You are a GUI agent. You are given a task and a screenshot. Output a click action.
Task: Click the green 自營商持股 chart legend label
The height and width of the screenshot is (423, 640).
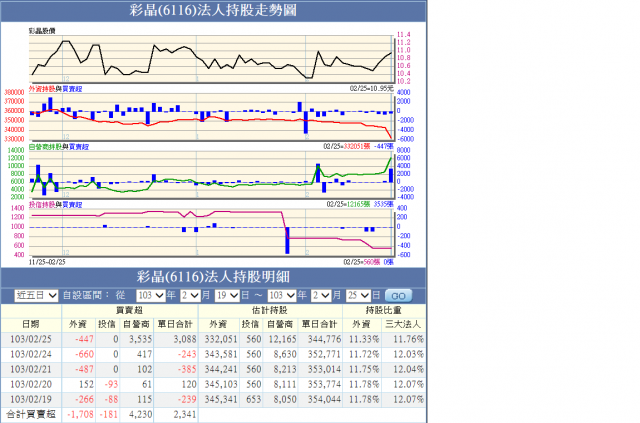point(45,147)
